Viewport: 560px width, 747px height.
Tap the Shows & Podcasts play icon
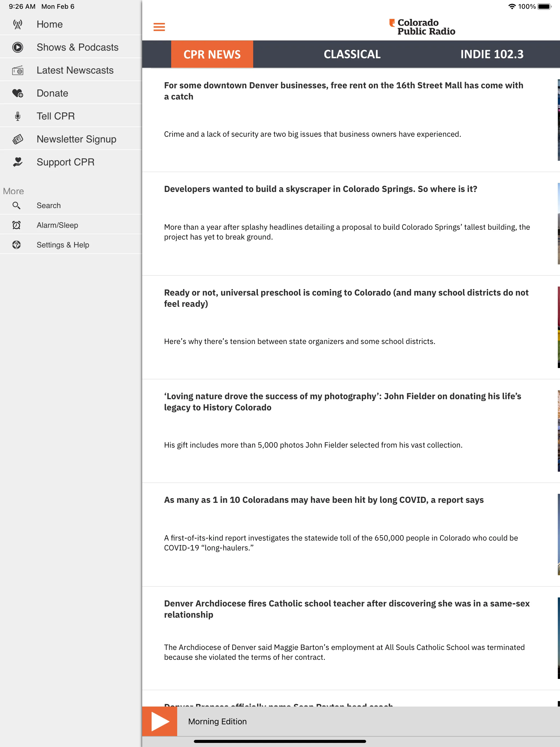pyautogui.click(x=17, y=47)
